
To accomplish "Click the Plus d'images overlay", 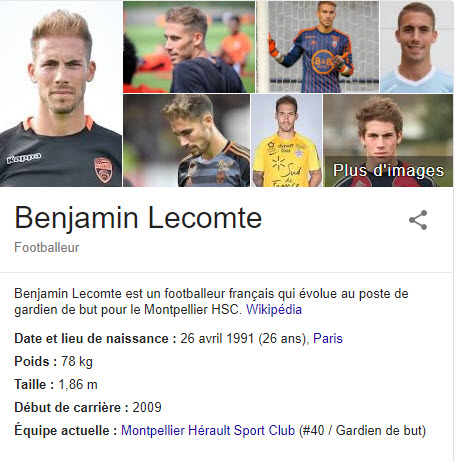I will point(388,170).
